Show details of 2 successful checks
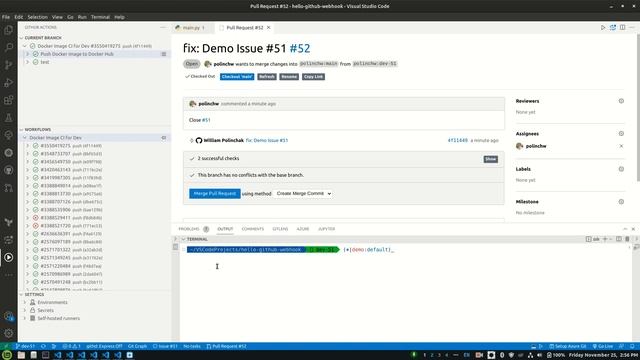The width and height of the screenshot is (640, 360). [491, 159]
